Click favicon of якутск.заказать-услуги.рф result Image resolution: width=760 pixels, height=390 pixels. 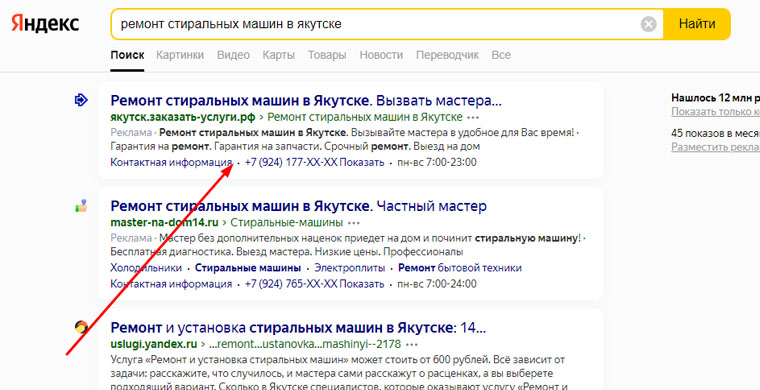[80, 100]
